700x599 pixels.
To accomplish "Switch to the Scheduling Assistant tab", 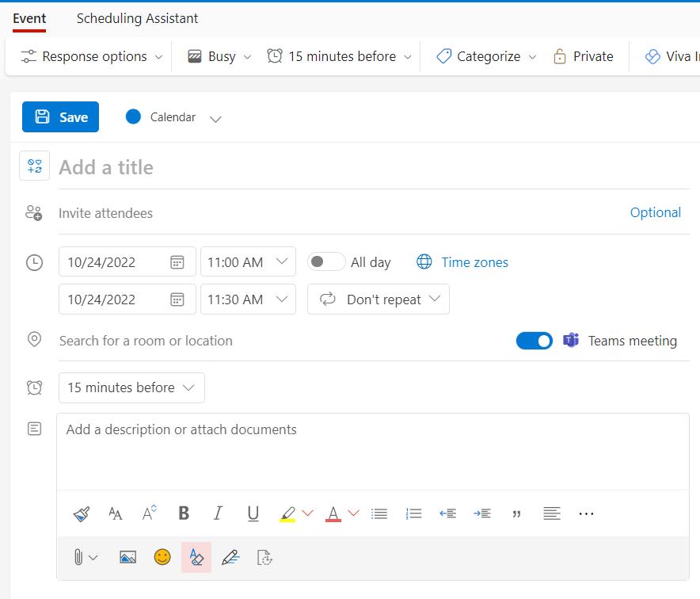I will pyautogui.click(x=137, y=18).
